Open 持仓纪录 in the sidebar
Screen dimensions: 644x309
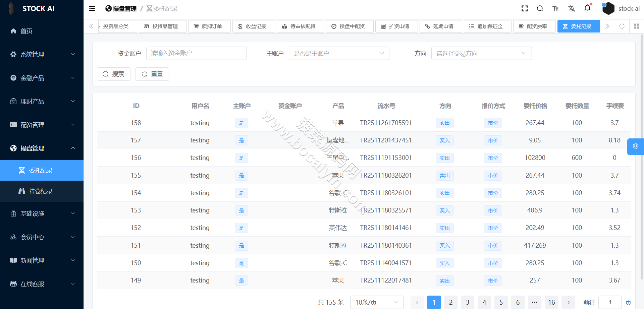pos(42,191)
